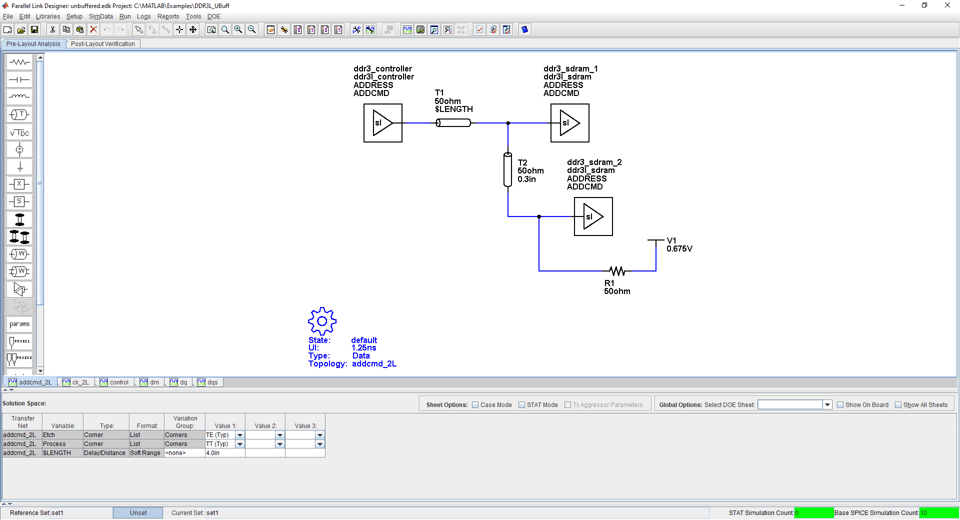Select the resistor component in the palette
This screenshot has height=520, width=960.
click(x=19, y=62)
